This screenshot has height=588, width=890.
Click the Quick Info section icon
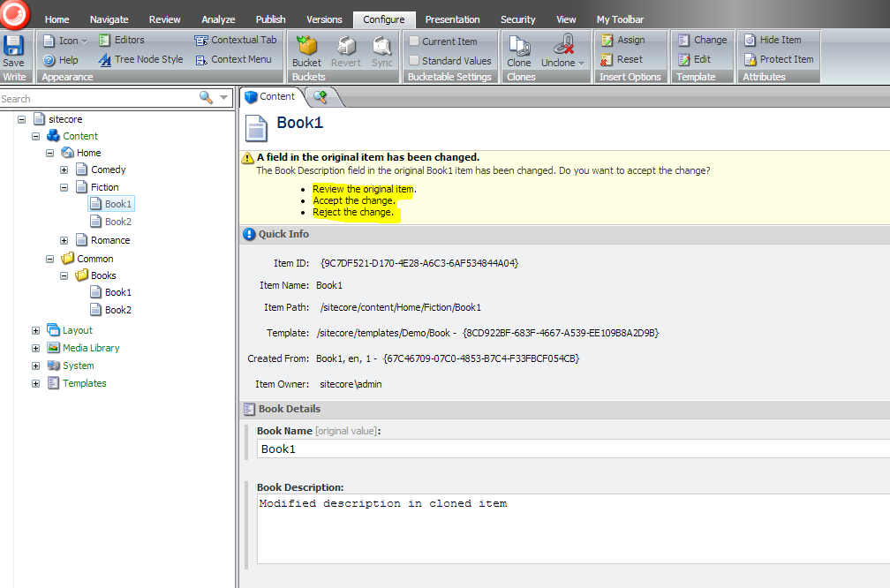tap(249, 234)
